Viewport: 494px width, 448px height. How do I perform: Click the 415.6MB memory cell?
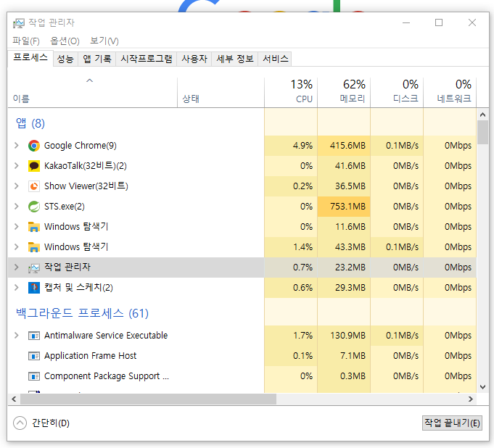pos(344,146)
